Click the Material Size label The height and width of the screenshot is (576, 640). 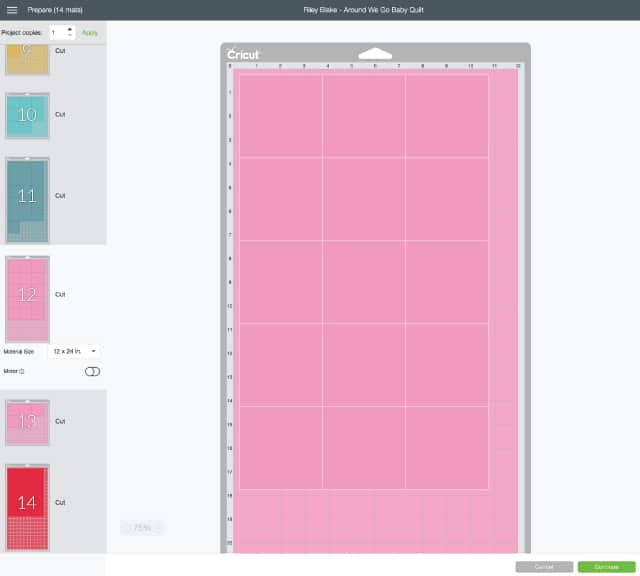tap(19, 351)
